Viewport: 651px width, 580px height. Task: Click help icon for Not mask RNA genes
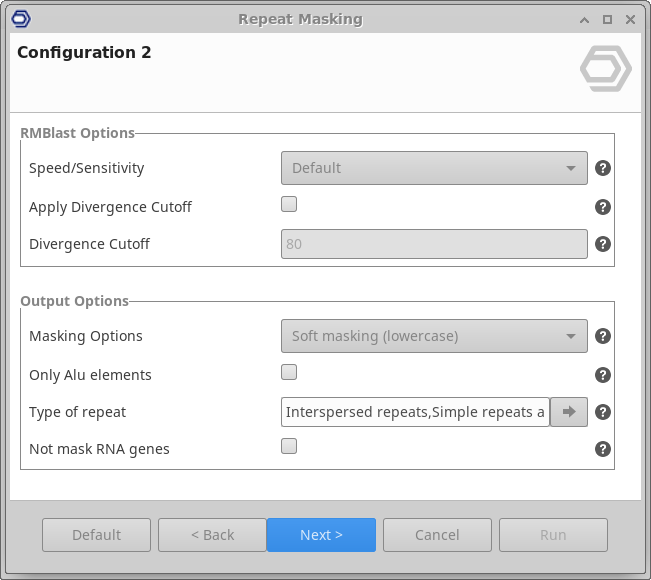tap(602, 449)
